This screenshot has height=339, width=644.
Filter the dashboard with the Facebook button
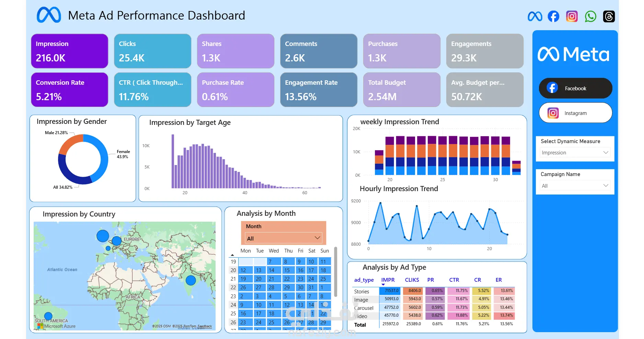pyautogui.click(x=575, y=88)
